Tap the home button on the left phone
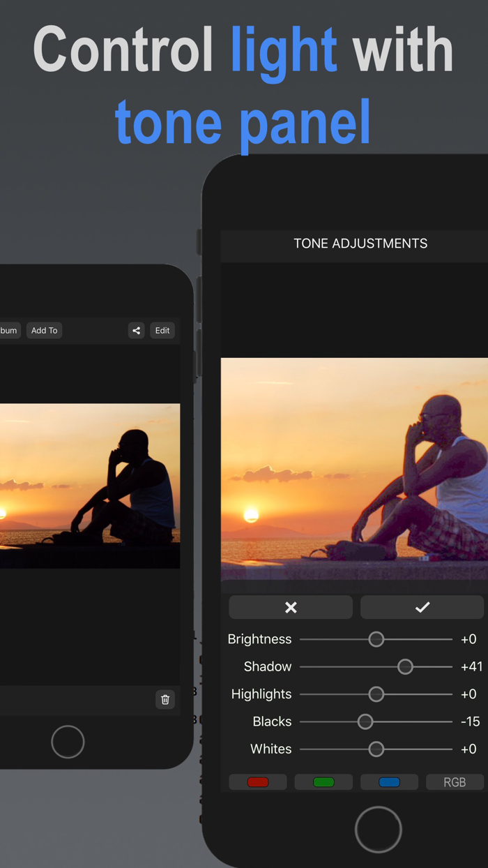The width and height of the screenshot is (488, 868). coord(68,742)
